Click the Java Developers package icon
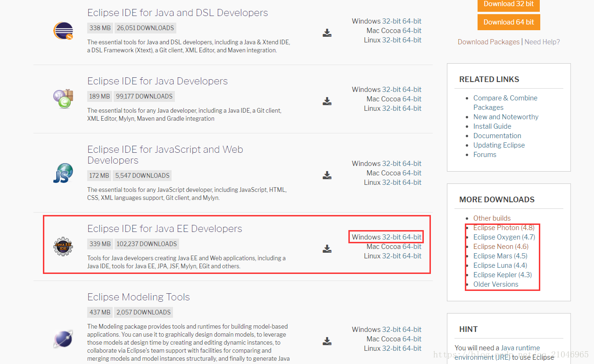The image size is (594, 364). (x=63, y=99)
